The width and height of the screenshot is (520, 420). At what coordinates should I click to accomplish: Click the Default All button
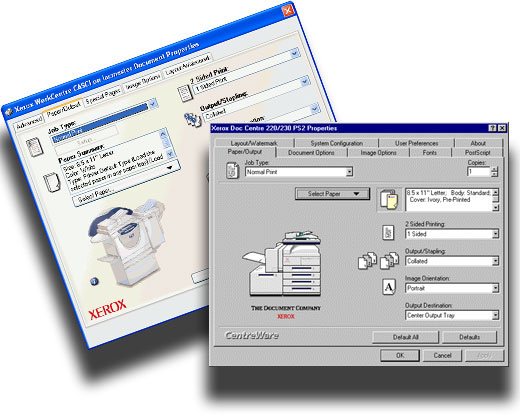[405, 337]
